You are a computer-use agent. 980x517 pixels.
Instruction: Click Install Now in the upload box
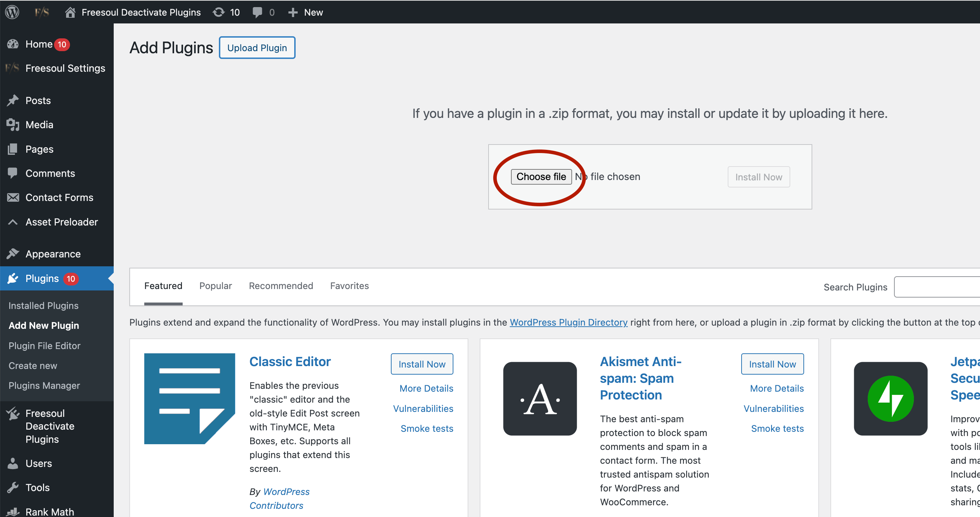coord(759,177)
